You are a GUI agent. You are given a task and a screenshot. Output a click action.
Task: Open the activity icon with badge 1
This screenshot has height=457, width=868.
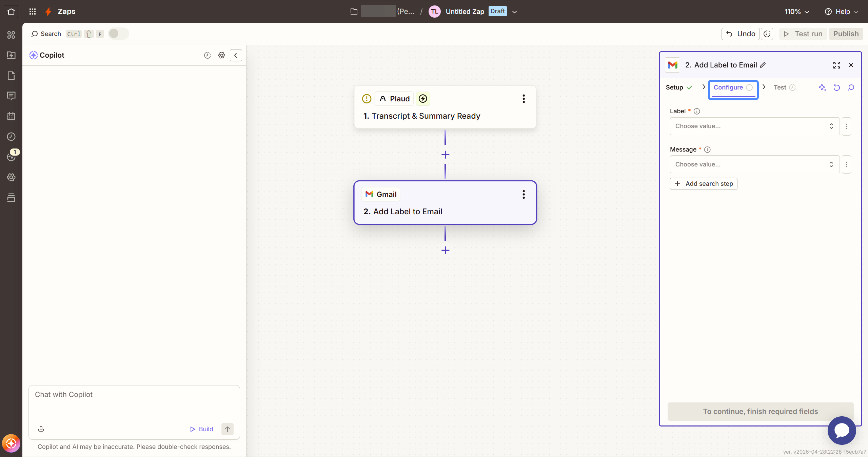(x=11, y=157)
